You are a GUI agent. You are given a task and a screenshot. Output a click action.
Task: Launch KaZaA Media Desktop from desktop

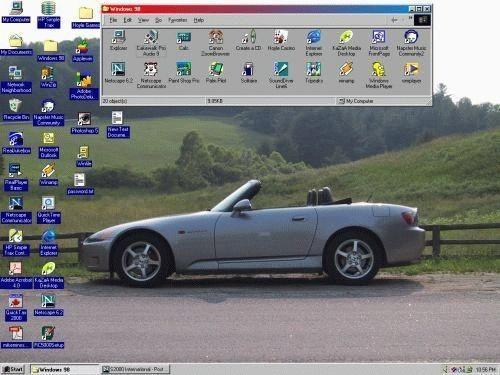point(49,275)
